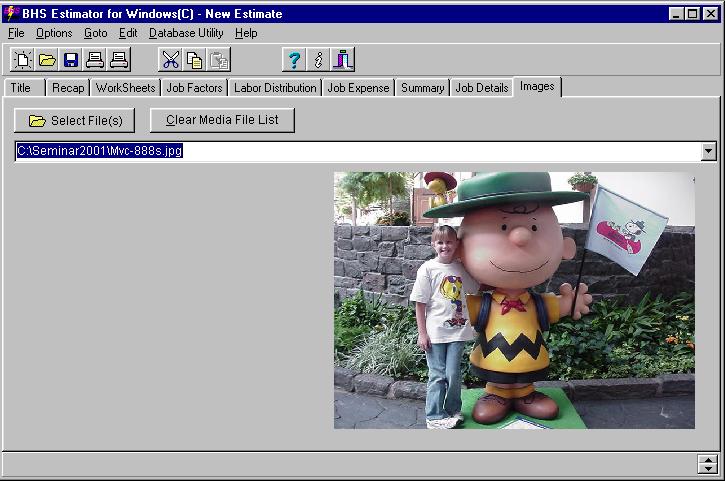Screen dimensions: 725x481
Task: Maximize the BHS Estimator window
Action: coord(692,14)
